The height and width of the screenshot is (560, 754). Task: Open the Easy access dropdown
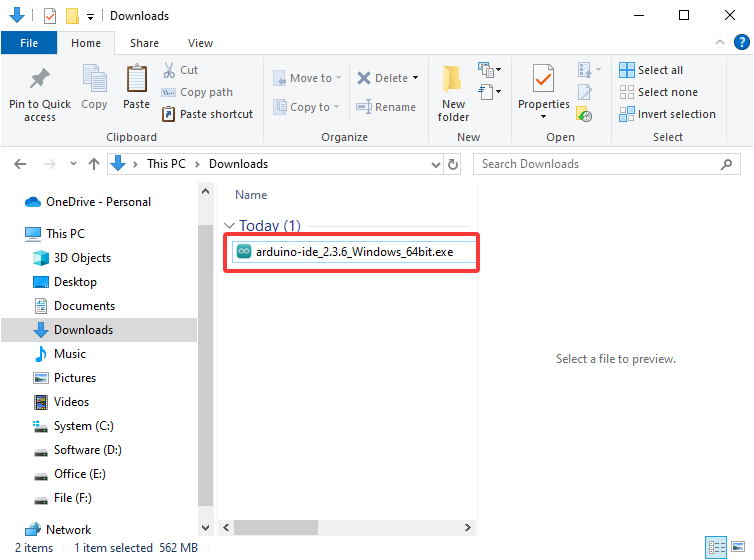click(490, 91)
